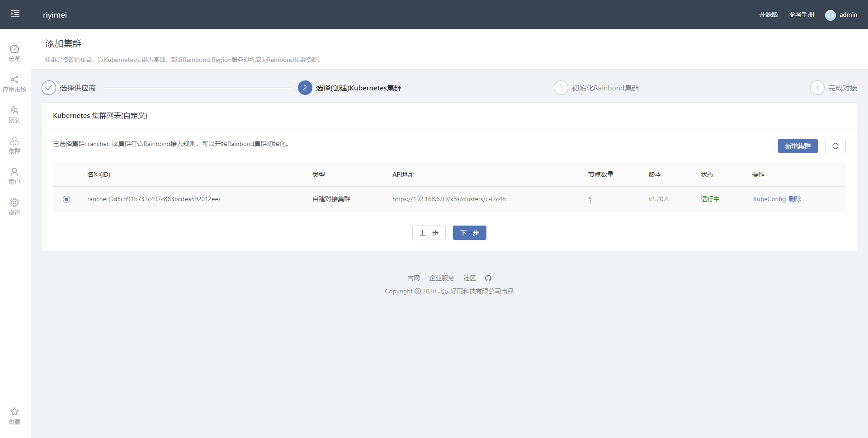Click 下一步 next step button
This screenshot has height=438, width=868.
pyautogui.click(x=470, y=233)
